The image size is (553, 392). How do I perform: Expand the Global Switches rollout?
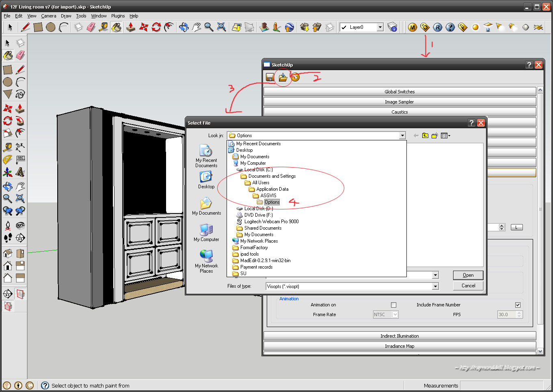(400, 92)
